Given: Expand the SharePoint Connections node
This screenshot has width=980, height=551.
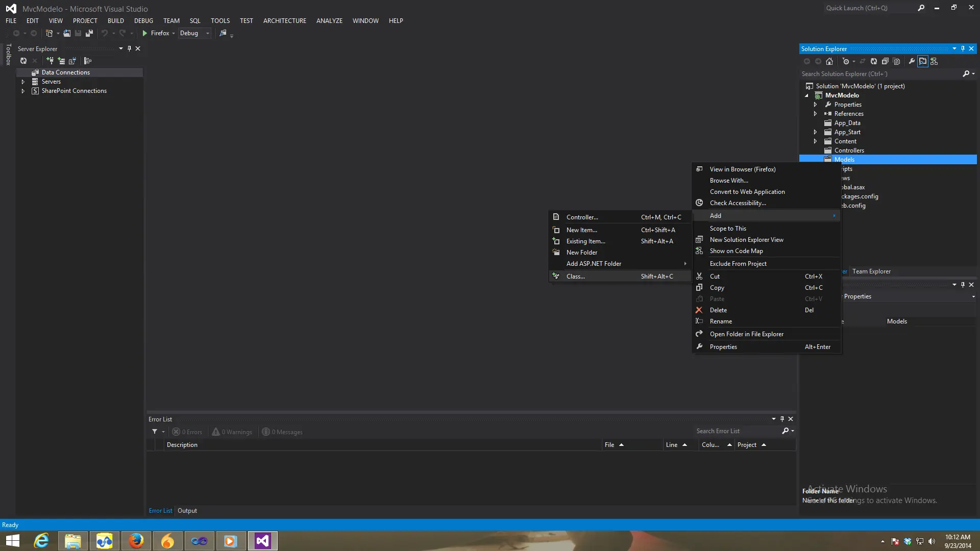Looking at the screenshot, I should 23,91.
